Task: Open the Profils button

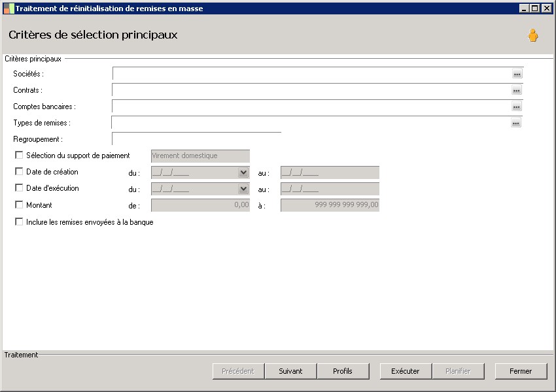Action: point(342,371)
